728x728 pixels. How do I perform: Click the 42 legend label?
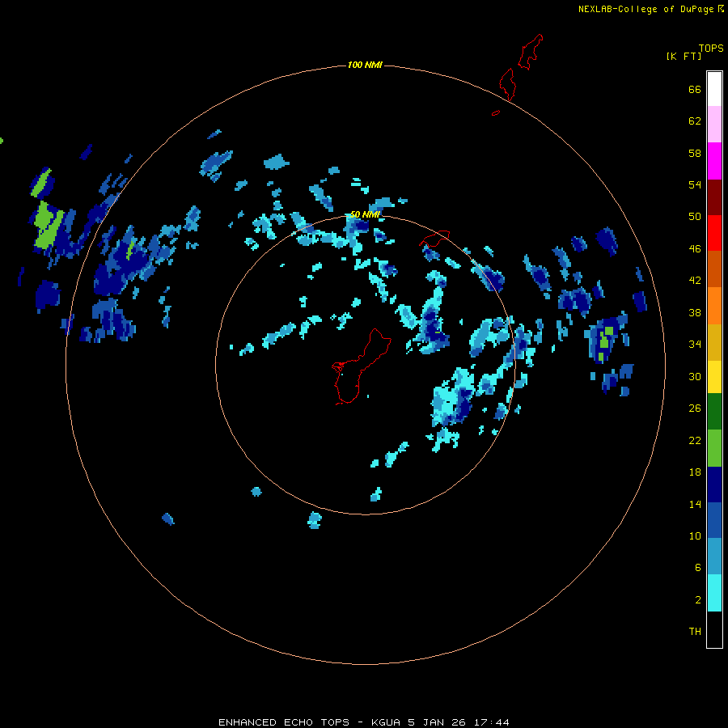coord(695,281)
